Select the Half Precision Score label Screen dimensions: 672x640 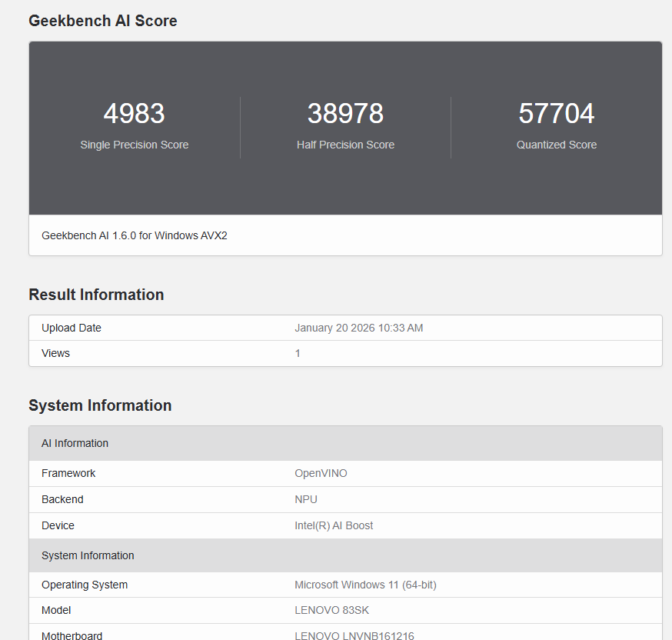(x=345, y=145)
